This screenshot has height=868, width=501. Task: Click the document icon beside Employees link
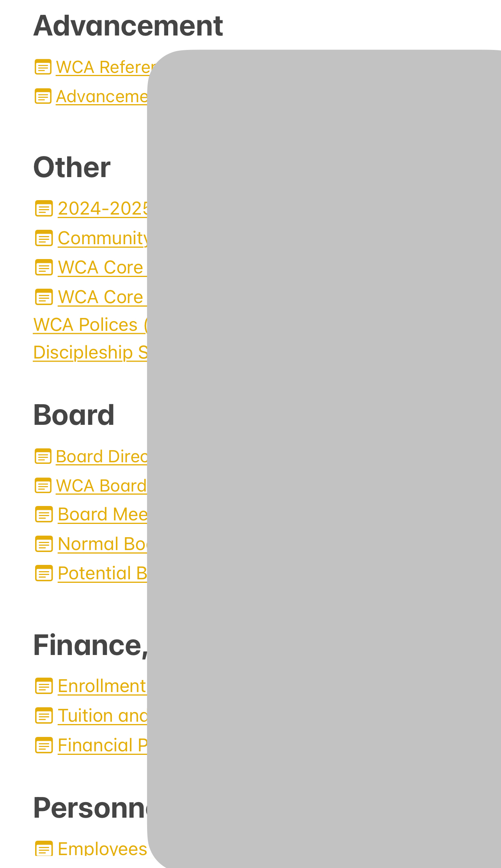44,849
